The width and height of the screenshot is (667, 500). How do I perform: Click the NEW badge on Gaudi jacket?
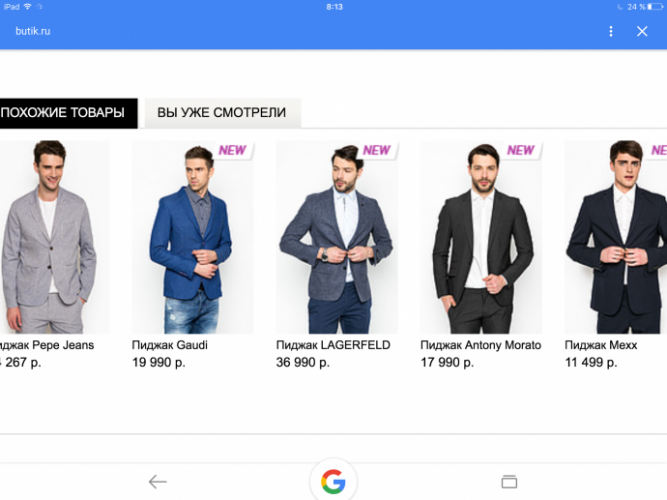(232, 150)
